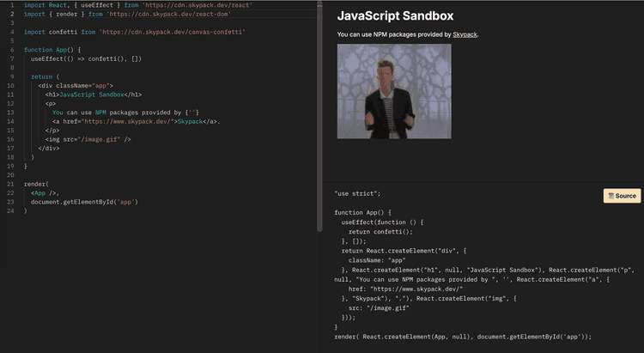This screenshot has width=644, height=353.
Task: Open the Skypack link in preview
Action: 465,34
